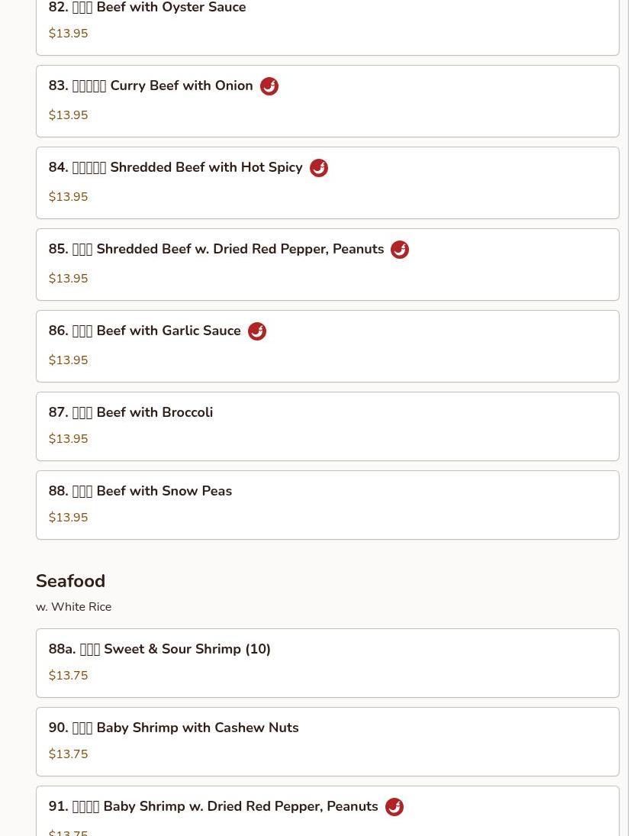Screen dimensions: 644x836
Task: Open 91 Baby Shrimp w. Dried Red Pepper, Peanuts
Action: coord(327,811)
